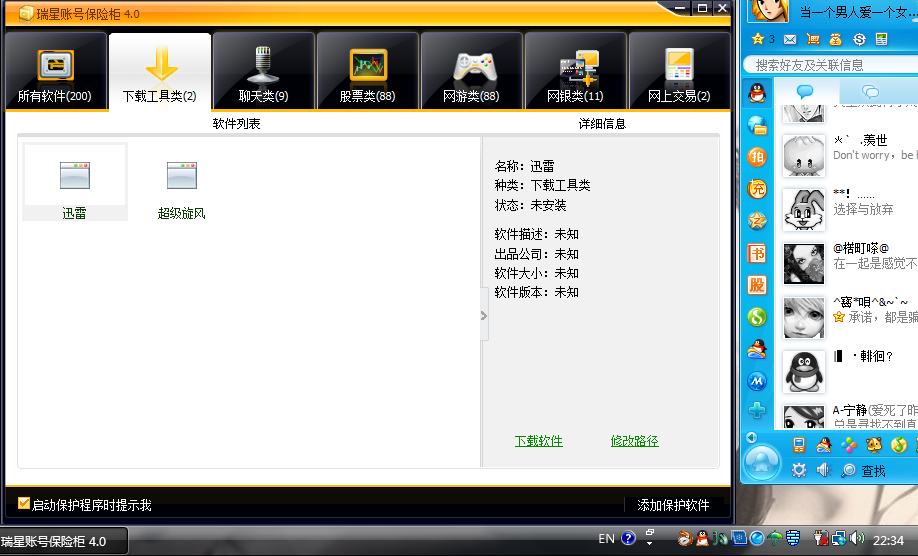Click the 修改路径 link

(635, 441)
